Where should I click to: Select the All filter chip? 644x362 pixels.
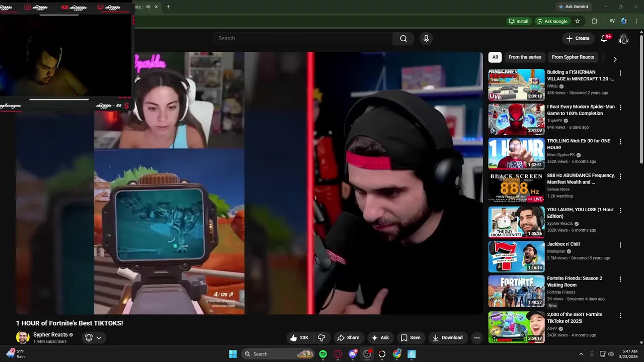[495, 57]
